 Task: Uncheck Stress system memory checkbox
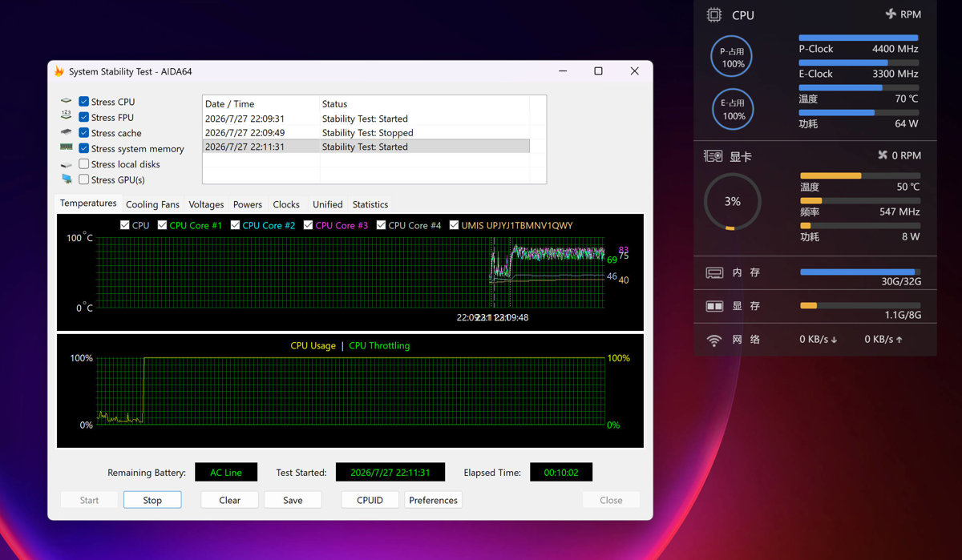coord(83,148)
